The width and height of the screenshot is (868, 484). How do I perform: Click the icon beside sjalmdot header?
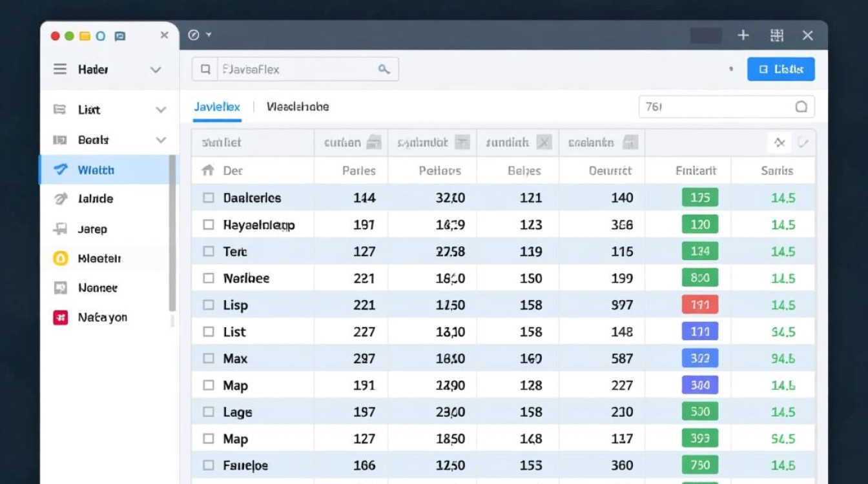pyautogui.click(x=462, y=143)
